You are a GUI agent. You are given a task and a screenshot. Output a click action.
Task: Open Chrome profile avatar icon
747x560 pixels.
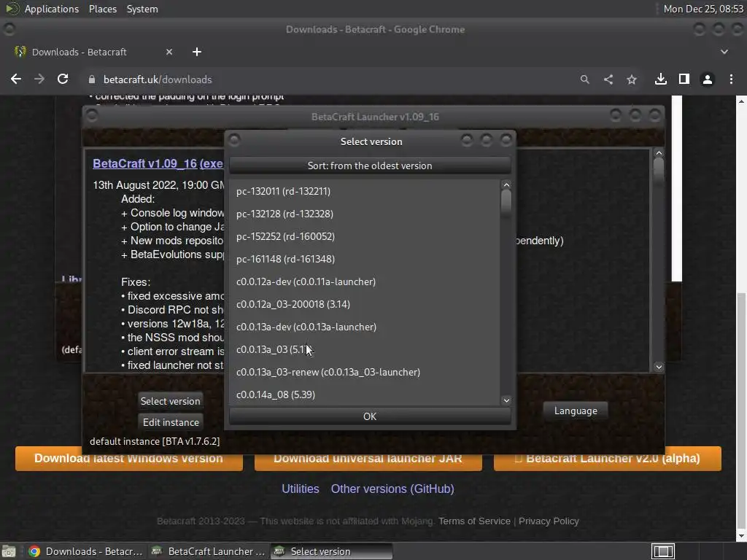click(x=708, y=79)
